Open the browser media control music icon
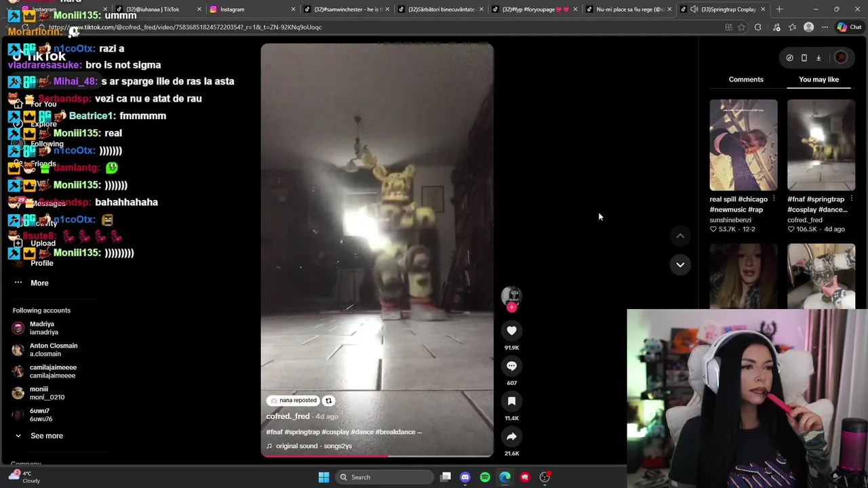The image size is (868, 488). 776,27
